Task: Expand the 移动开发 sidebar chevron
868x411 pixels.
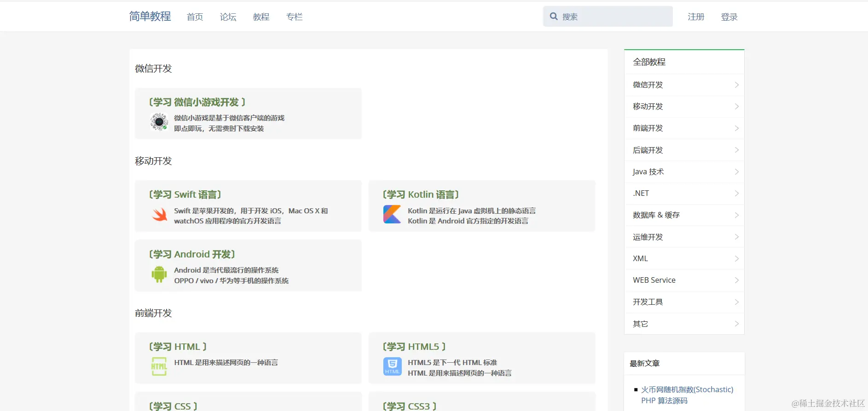Action: tap(736, 106)
